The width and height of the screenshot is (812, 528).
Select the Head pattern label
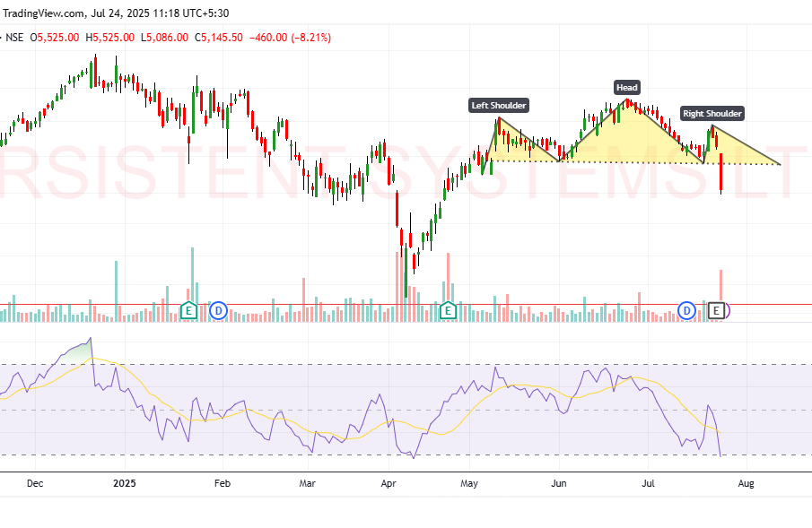[x=626, y=87]
